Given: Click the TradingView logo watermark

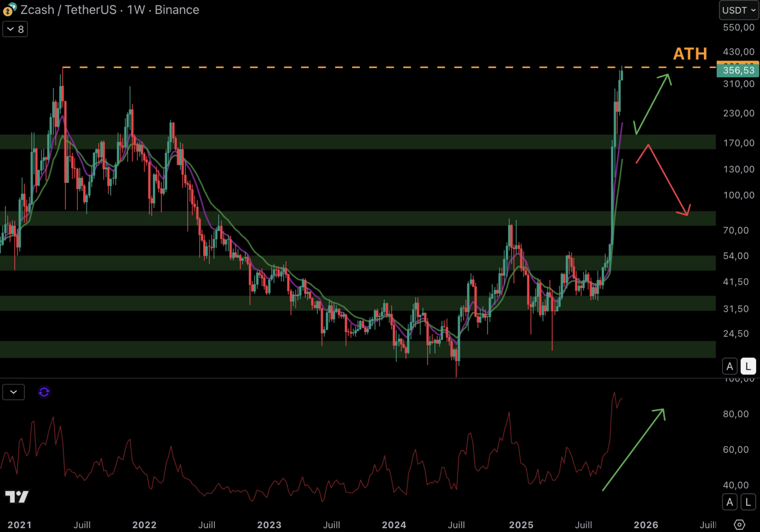Looking at the screenshot, I should point(17,497).
